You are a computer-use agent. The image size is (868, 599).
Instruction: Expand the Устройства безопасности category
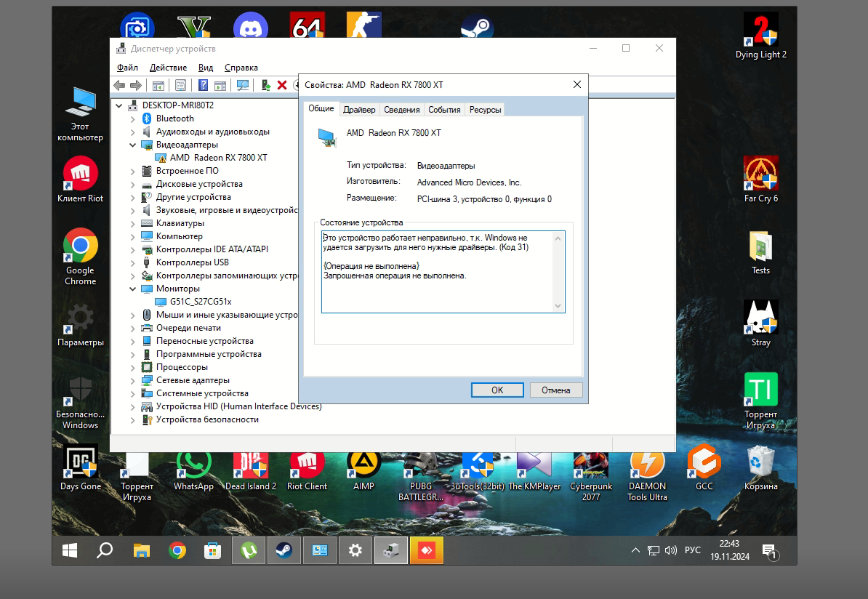(132, 420)
